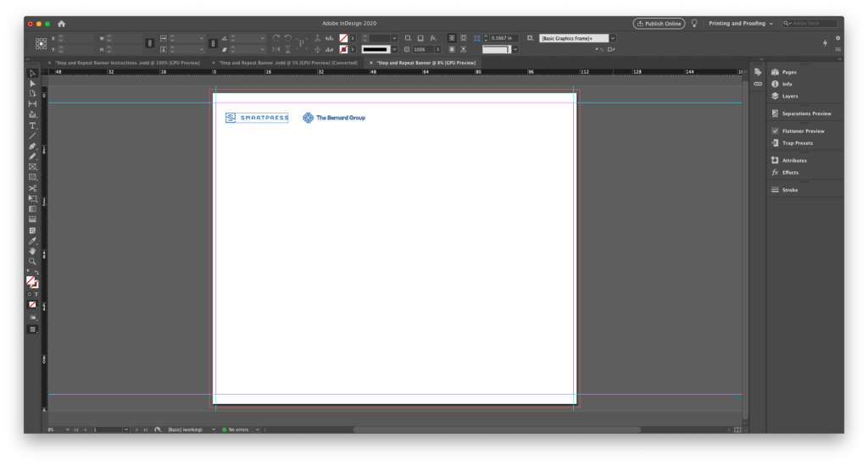The width and height of the screenshot is (868, 465).
Task: Toggle constrain scaling proportions link
Action: coord(213,43)
